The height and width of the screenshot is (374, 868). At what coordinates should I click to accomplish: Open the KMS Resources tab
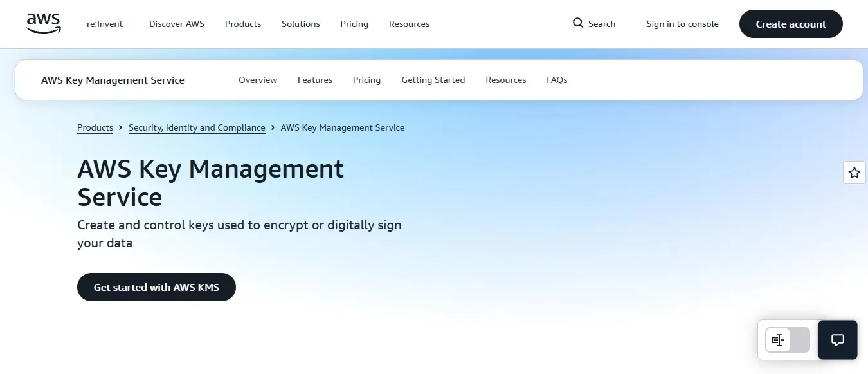[x=506, y=80]
